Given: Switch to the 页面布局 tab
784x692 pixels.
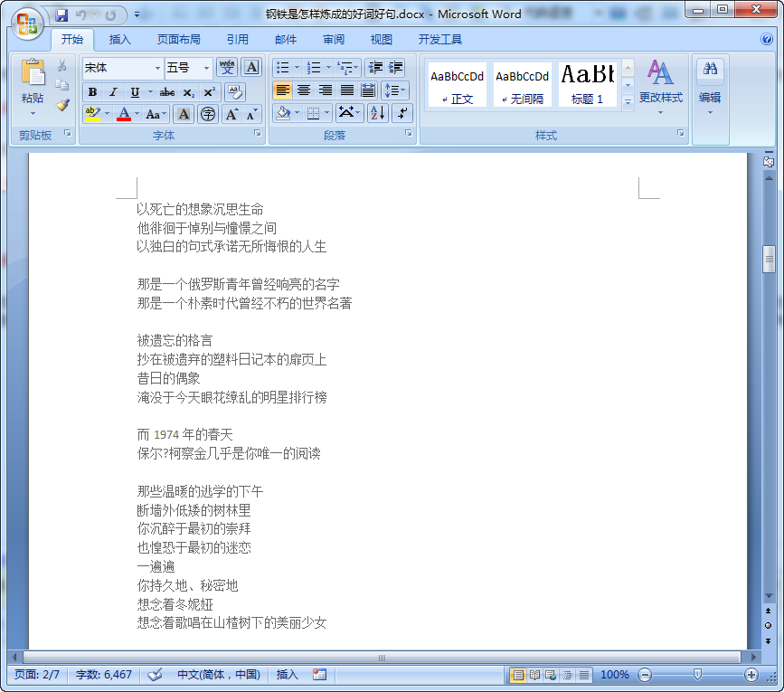Looking at the screenshot, I should (178, 40).
